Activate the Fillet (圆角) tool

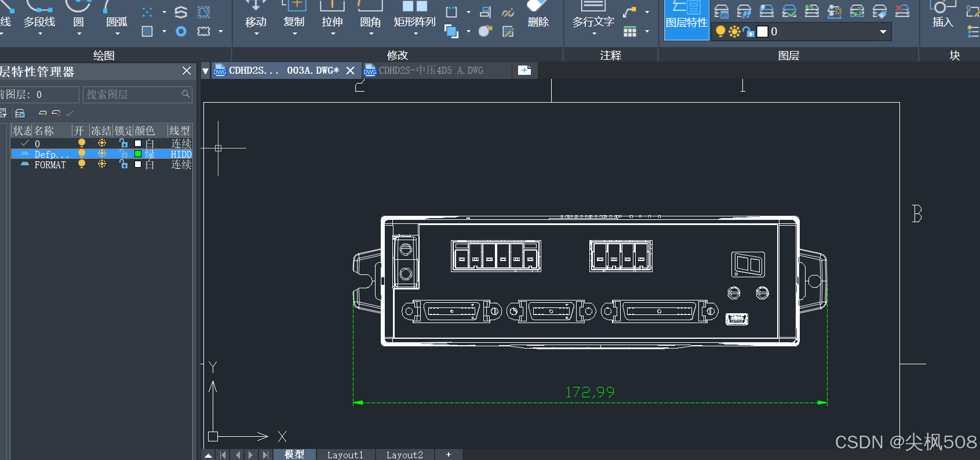click(x=370, y=15)
